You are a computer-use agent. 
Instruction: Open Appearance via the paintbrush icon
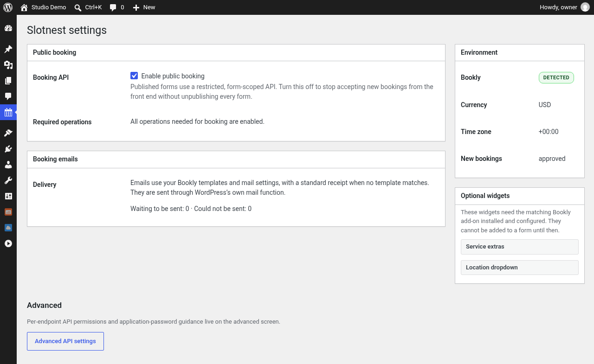(8, 133)
